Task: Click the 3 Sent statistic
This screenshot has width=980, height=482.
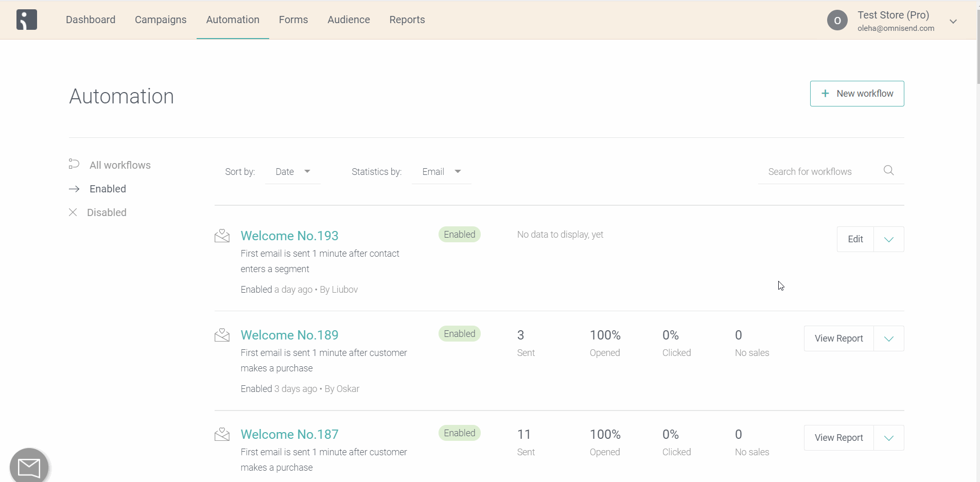Action: pyautogui.click(x=526, y=343)
